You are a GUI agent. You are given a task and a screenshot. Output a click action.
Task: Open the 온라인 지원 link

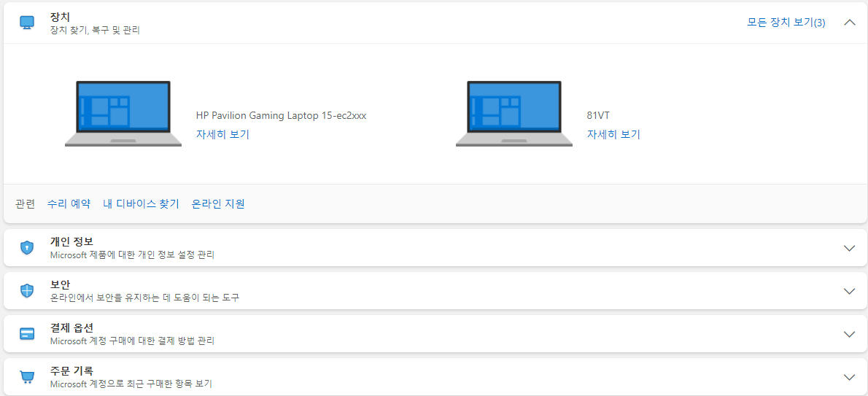point(218,203)
